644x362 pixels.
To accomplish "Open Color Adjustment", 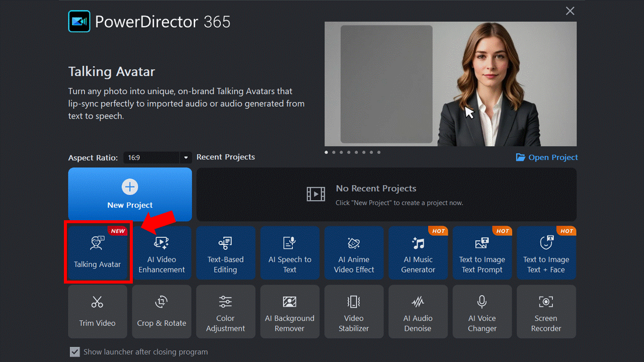I will 225,312.
